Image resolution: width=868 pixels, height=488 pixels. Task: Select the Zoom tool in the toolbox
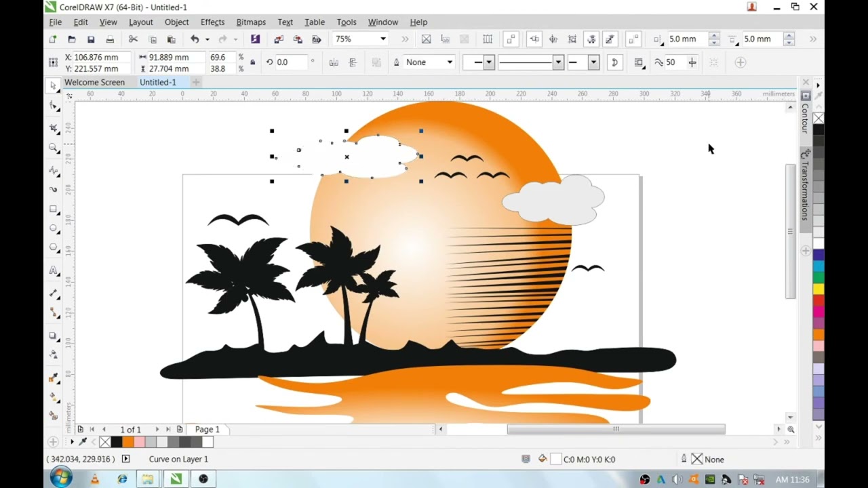click(54, 147)
